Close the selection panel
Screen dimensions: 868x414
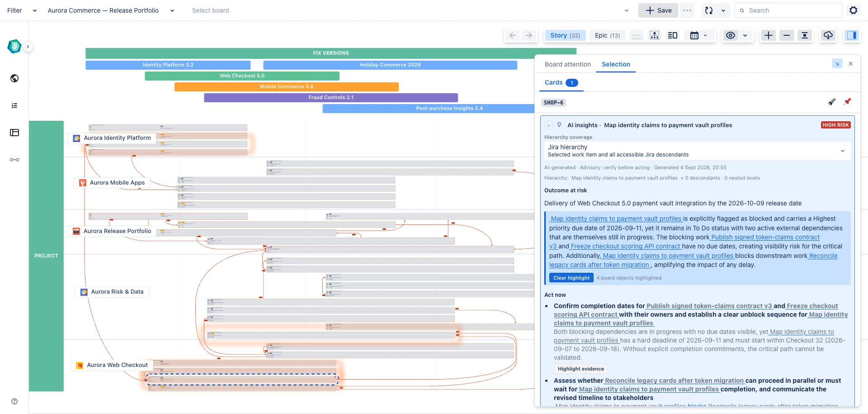[x=851, y=64]
